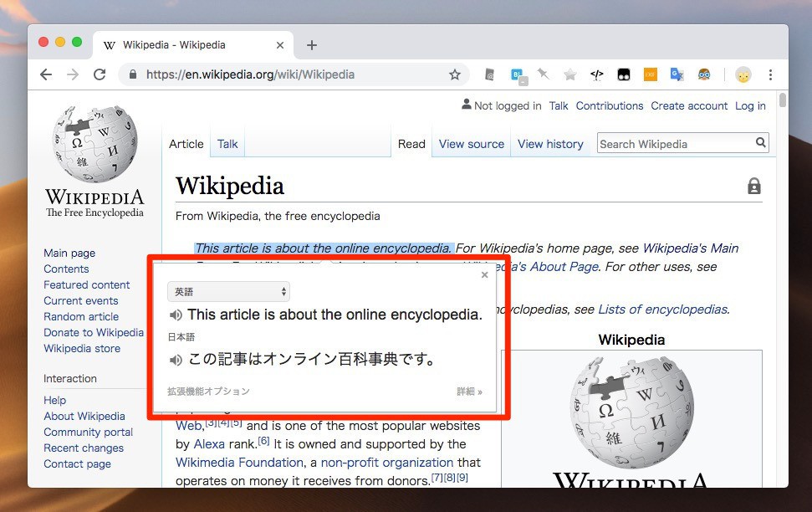This screenshot has width=812, height=512.
Task: Click the page protection padlock icon
Action: coord(754,186)
